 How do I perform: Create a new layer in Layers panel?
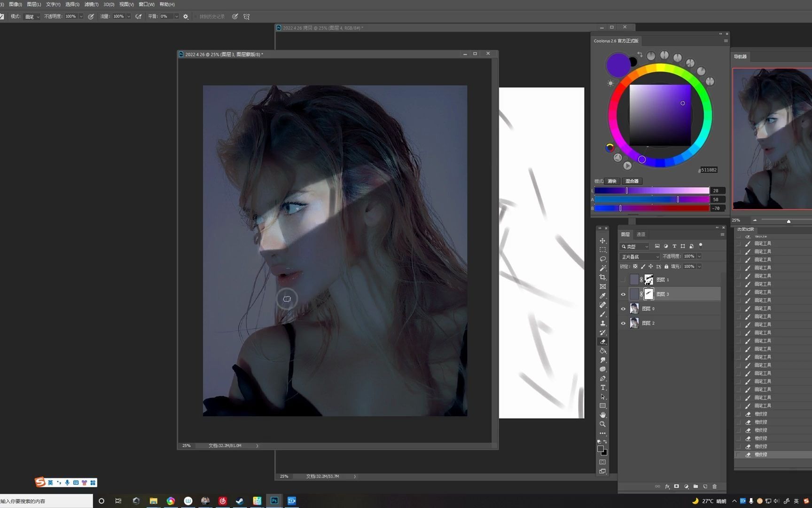pos(705,486)
